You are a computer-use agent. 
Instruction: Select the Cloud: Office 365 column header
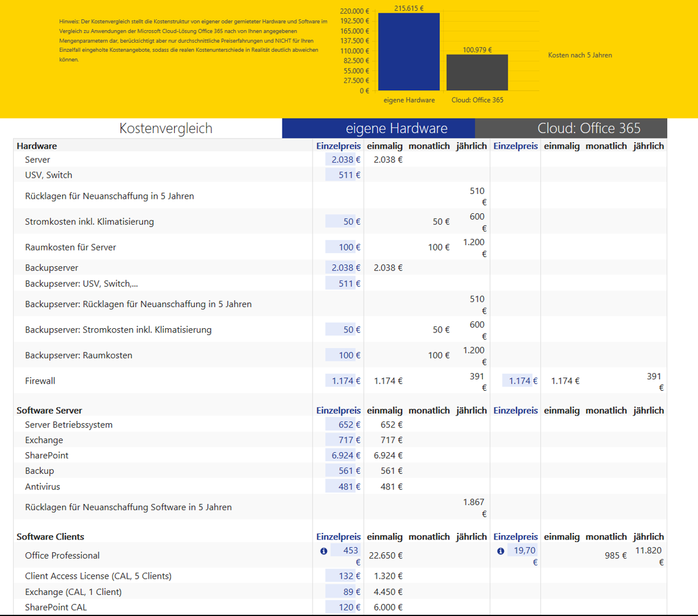(571, 128)
